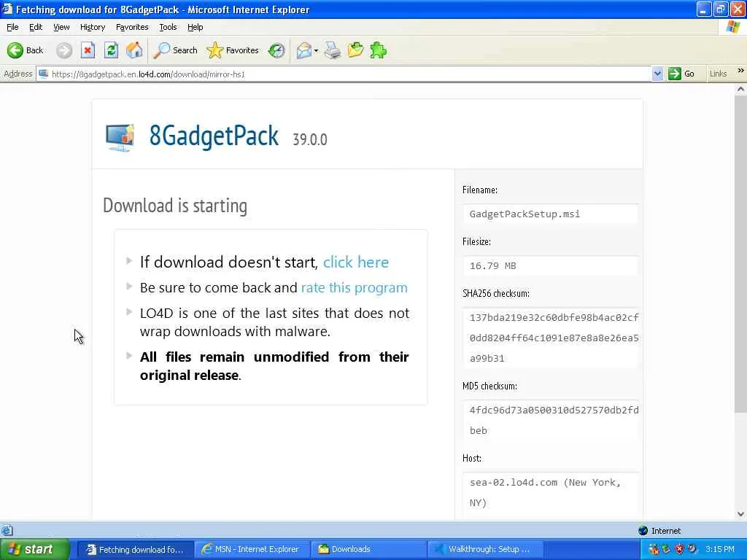747x560 pixels.
Task: Expand the Links toolbar chevron
Action: (741, 71)
